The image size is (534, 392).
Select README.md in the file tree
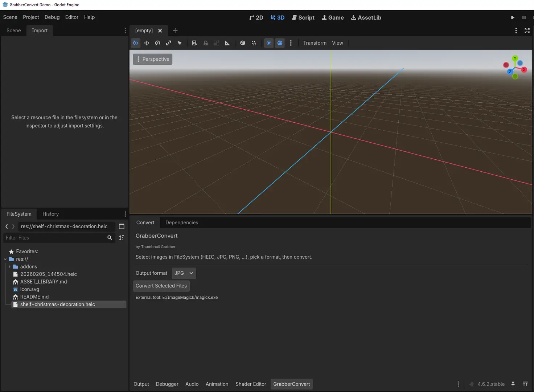pos(34,297)
